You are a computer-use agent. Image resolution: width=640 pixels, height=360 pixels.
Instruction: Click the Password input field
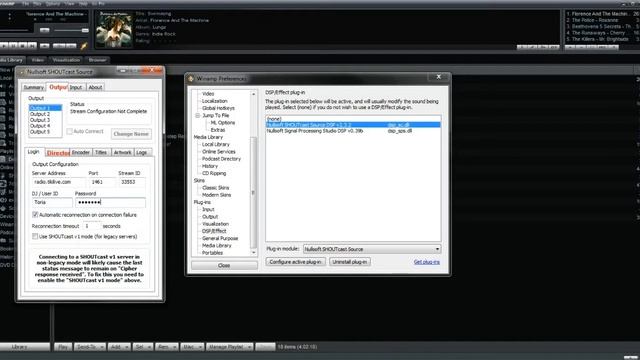pyautogui.click(x=110, y=202)
